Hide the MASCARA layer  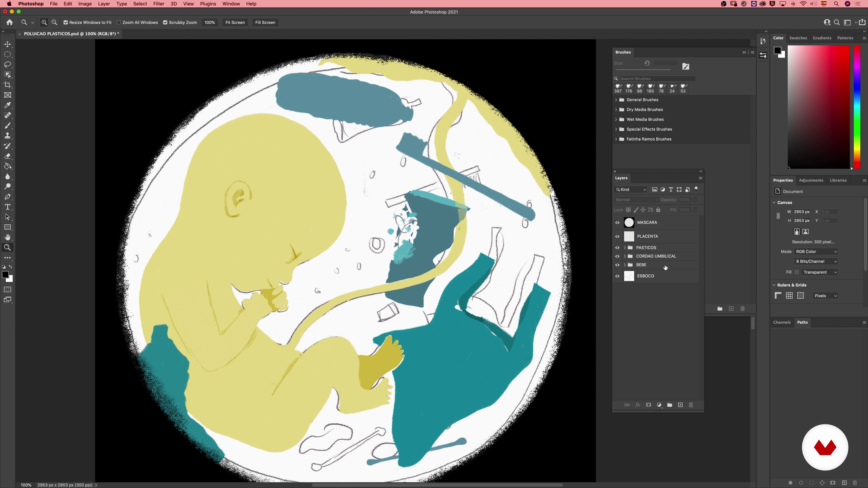[617, 223]
